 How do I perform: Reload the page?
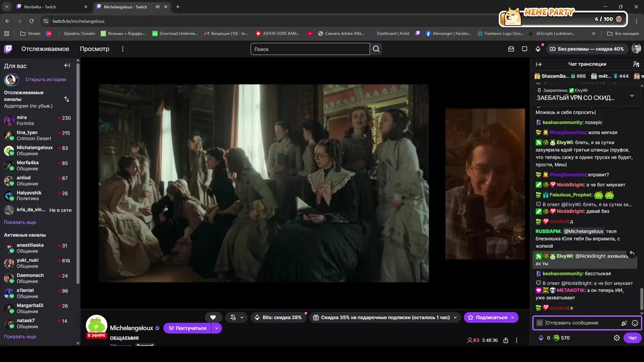[x=31, y=21]
